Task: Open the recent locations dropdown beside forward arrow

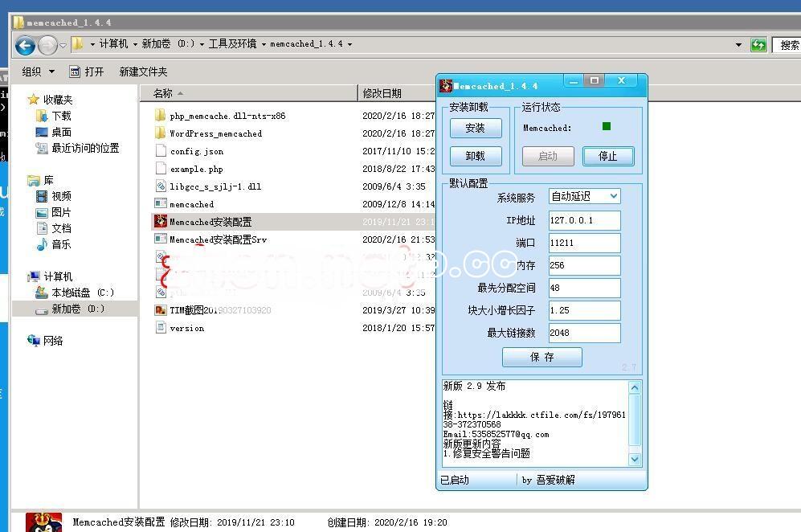Action: 63,46
